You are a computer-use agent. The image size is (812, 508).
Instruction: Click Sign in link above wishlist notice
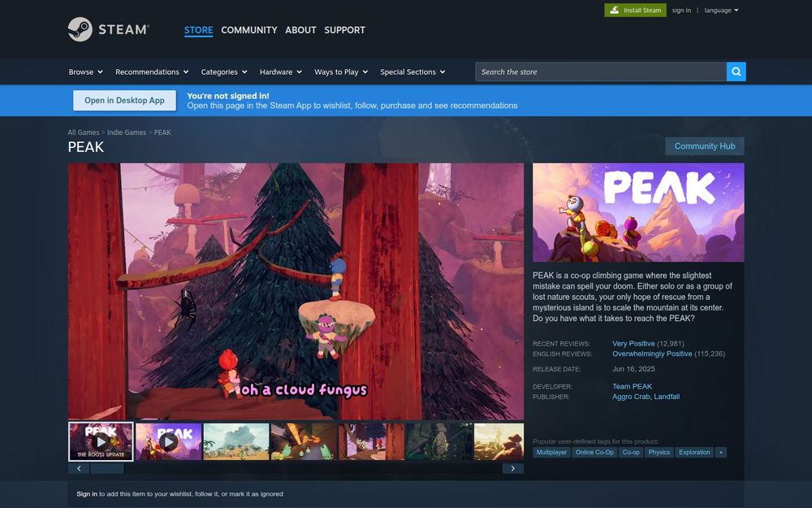click(87, 494)
